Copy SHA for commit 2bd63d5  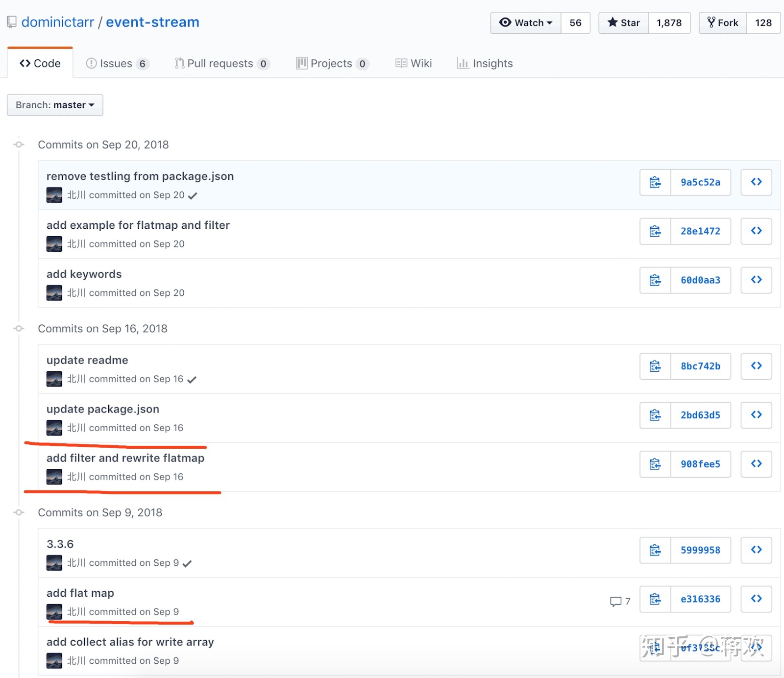655,415
